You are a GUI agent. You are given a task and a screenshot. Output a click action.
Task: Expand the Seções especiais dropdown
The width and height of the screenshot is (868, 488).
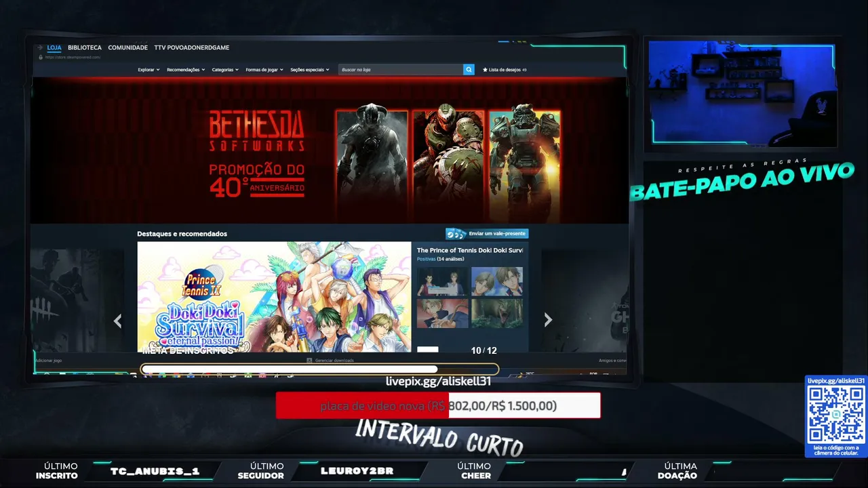point(310,70)
